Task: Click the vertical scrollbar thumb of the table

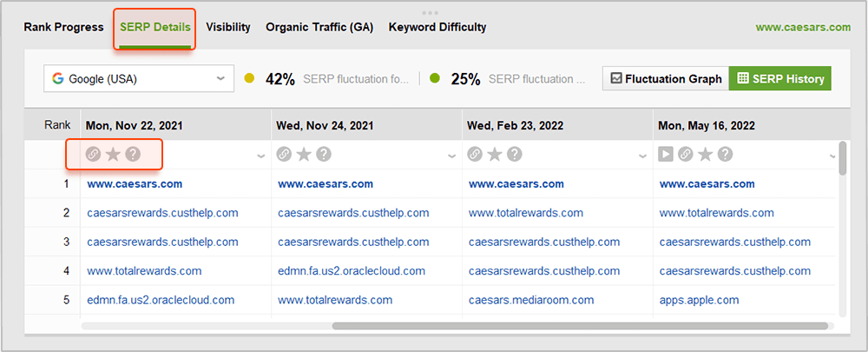Action: point(843,158)
